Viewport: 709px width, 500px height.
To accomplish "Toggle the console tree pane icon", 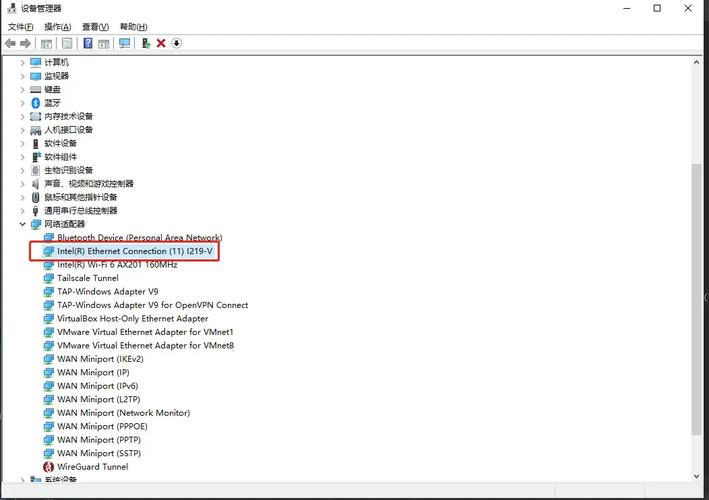I will tap(46, 43).
